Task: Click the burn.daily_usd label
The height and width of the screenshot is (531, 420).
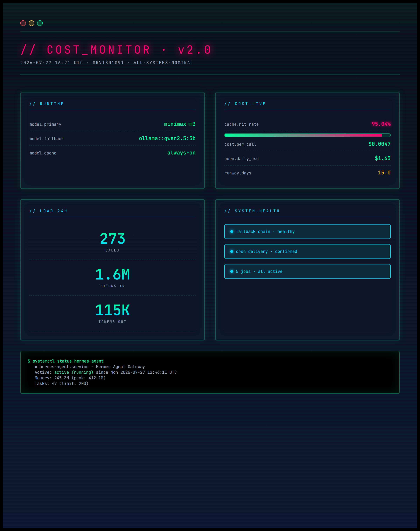Action: point(241,159)
